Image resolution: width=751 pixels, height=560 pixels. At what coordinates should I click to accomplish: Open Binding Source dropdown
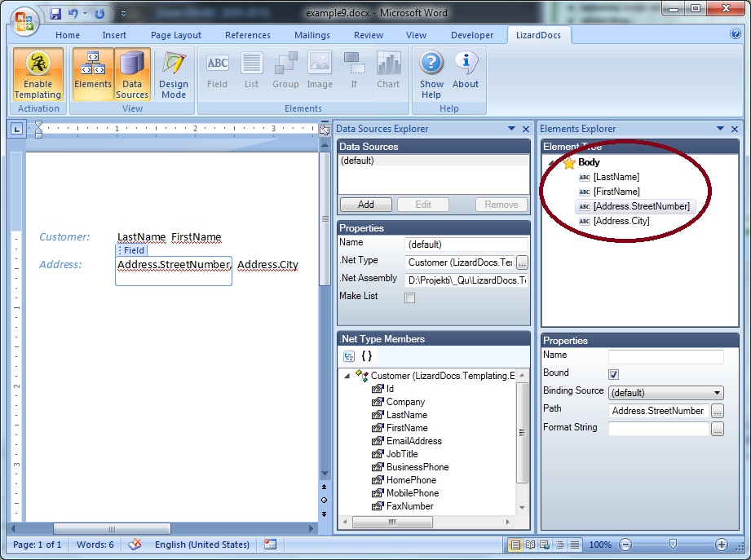(x=665, y=392)
